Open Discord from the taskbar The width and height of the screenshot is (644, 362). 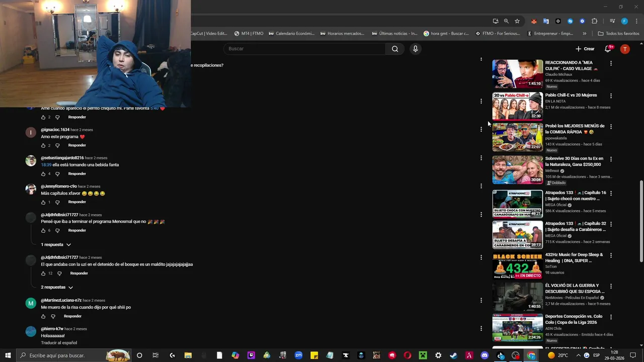click(485, 355)
